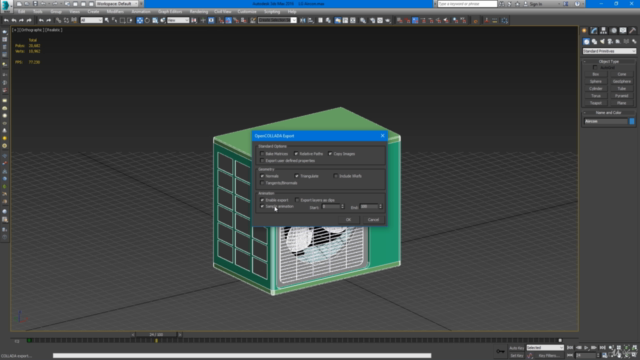Click the blue object color swatch
This screenshot has height=360, width=640.
632,121
